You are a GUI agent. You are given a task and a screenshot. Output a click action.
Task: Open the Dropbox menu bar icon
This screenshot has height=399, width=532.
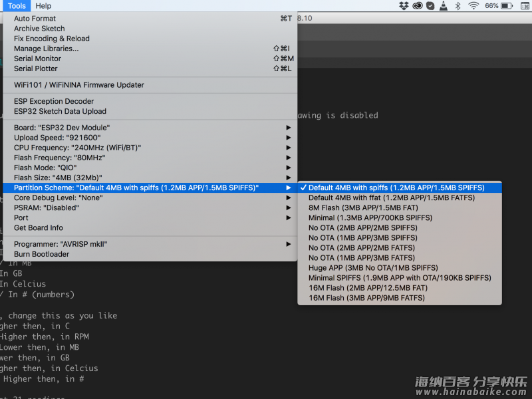click(404, 6)
